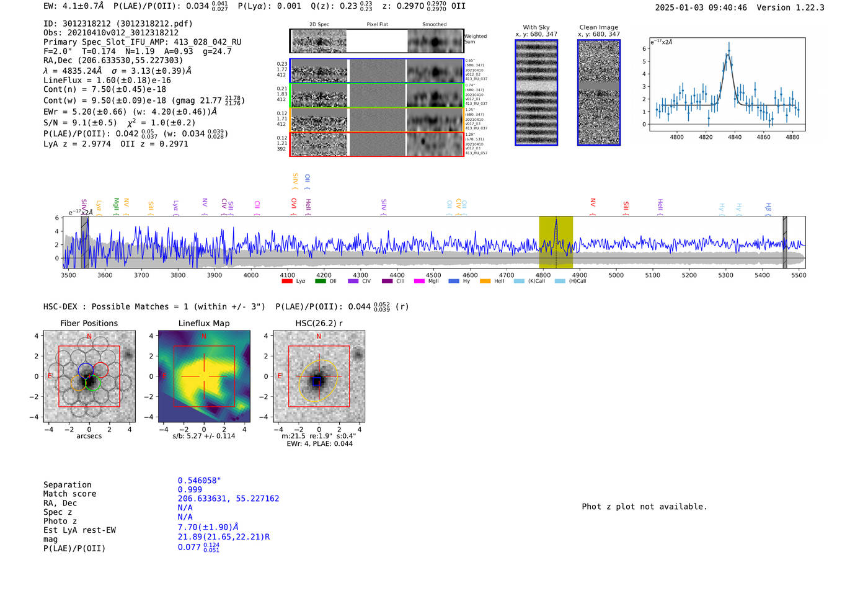Select the magenta MgII legend swatch
This screenshot has height=591, width=868.
[x=419, y=281]
